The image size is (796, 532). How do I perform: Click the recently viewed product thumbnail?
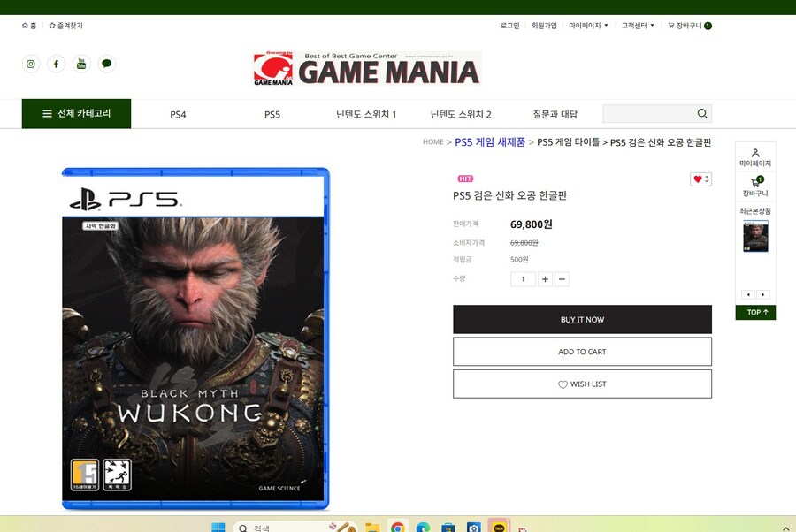tap(756, 237)
